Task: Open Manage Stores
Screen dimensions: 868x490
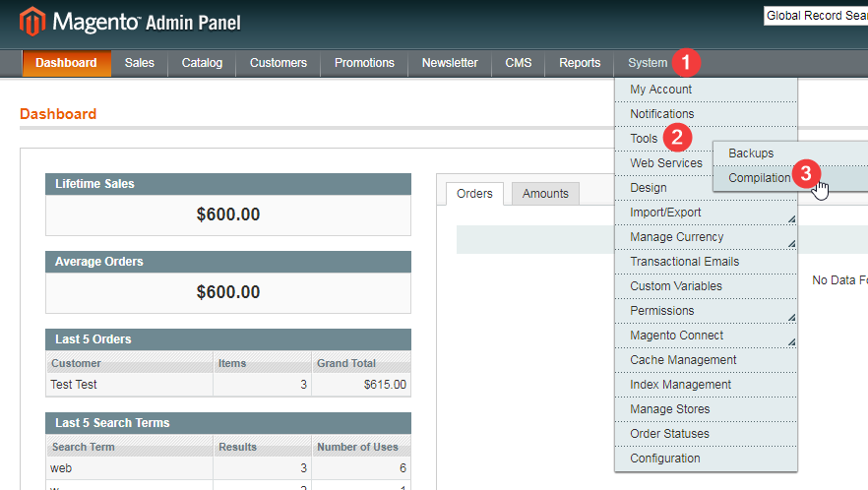Action: [706, 409]
